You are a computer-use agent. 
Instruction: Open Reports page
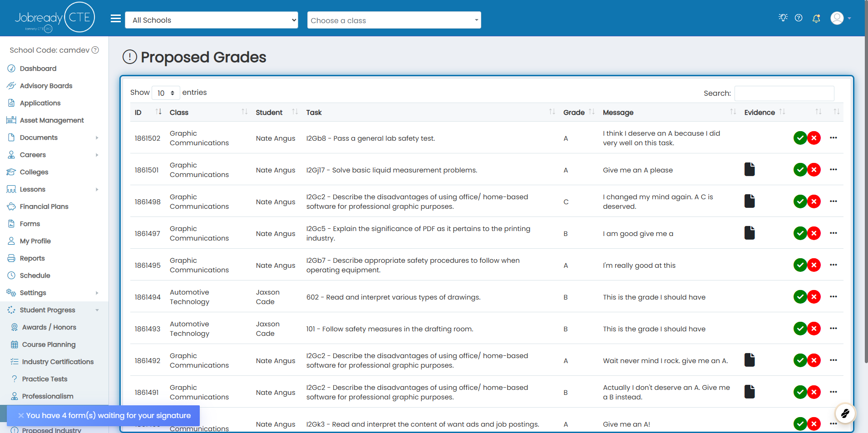[32, 258]
